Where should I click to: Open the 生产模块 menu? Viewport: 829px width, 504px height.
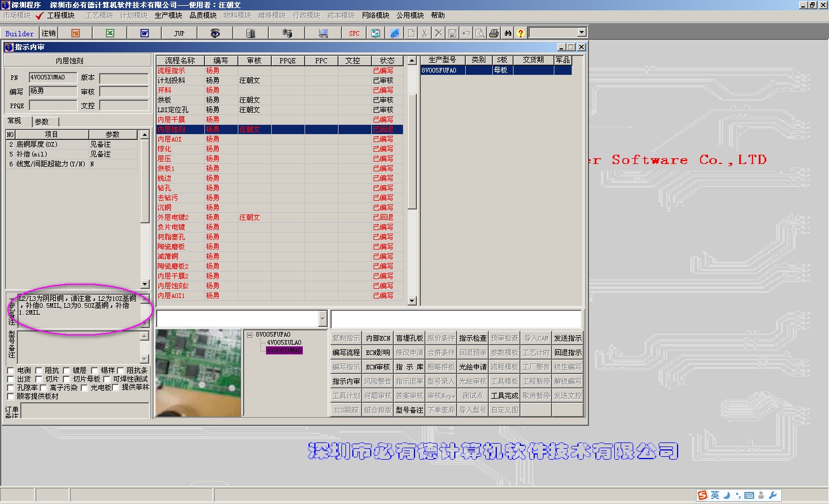click(168, 16)
